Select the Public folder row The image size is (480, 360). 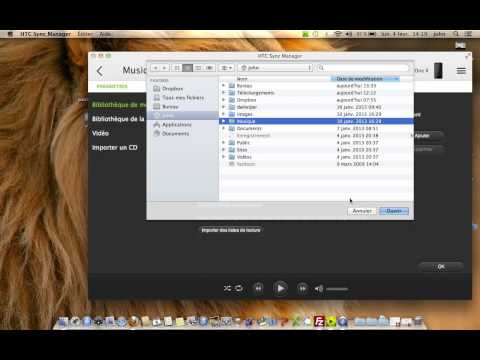pos(316,142)
